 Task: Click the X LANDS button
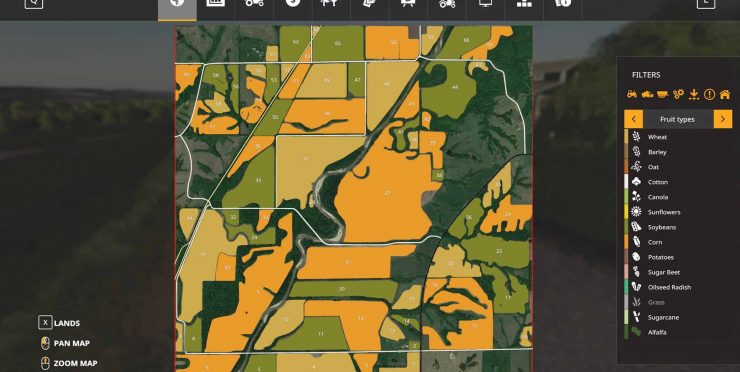(x=59, y=323)
